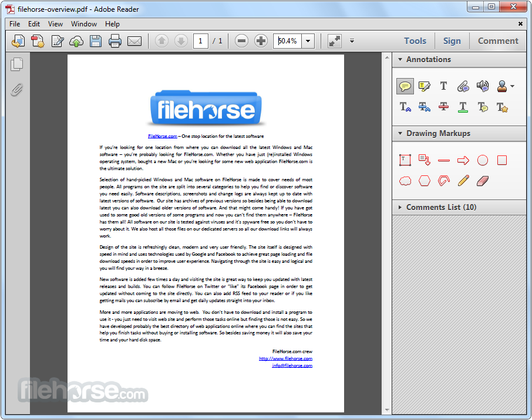Screen dimensions: 532x420
Task: Select the Add Text Comment tool
Action: 443,86
